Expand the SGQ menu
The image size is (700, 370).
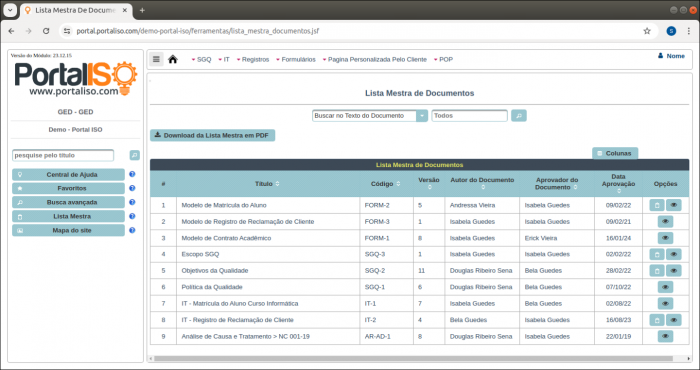201,59
